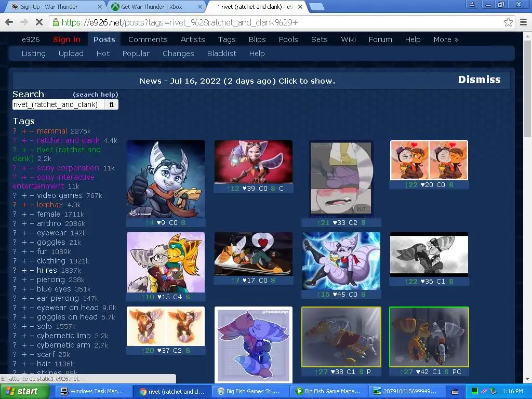Image resolution: width=532 pixels, height=399 pixels.
Task: Open the Chrome menu hamburger icon
Action: 524,22
